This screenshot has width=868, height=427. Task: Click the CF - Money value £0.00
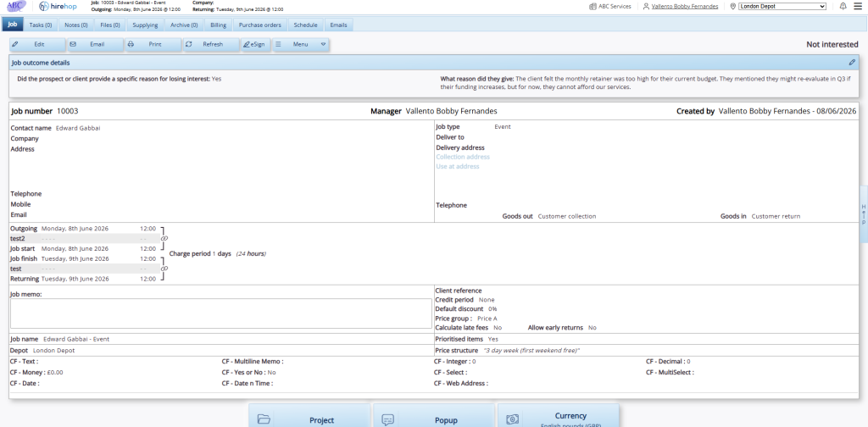pos(55,372)
